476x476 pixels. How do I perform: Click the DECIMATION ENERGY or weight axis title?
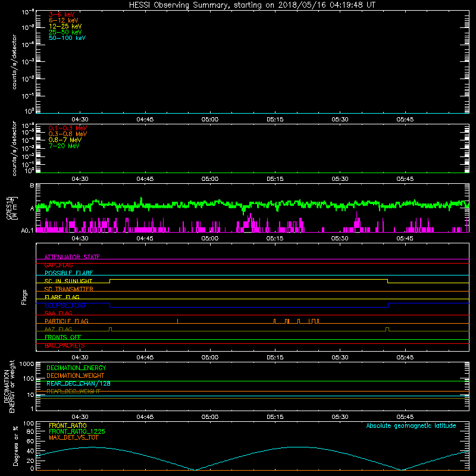9,386
